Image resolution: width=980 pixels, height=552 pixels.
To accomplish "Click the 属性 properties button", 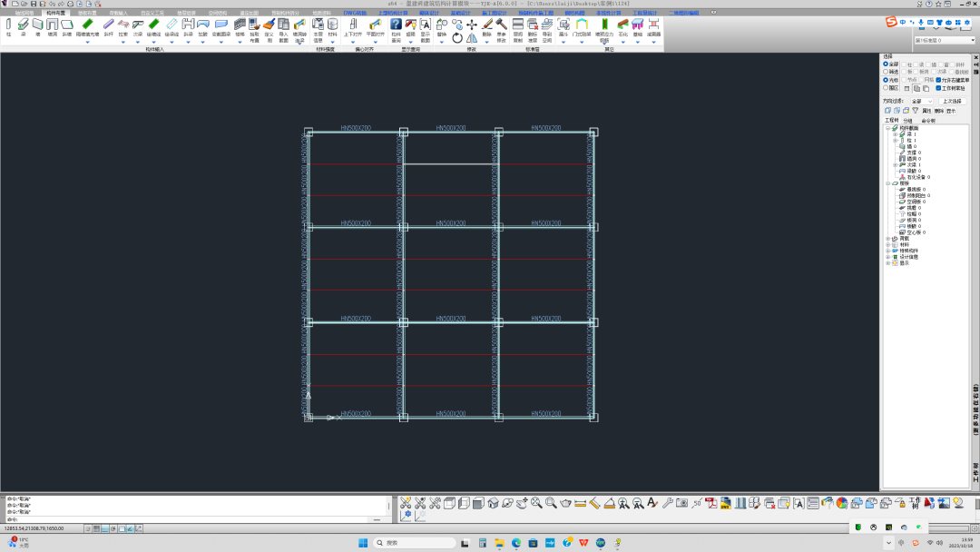I will coord(926,111).
